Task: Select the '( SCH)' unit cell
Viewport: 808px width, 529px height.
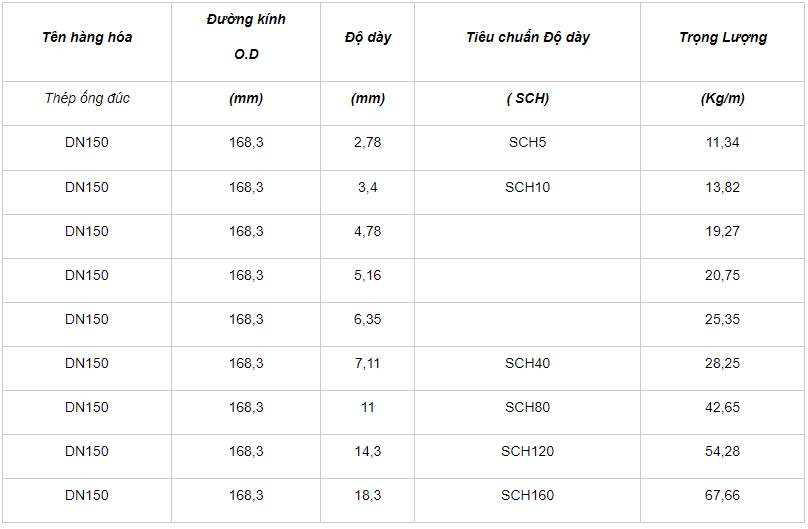Action: [527, 98]
